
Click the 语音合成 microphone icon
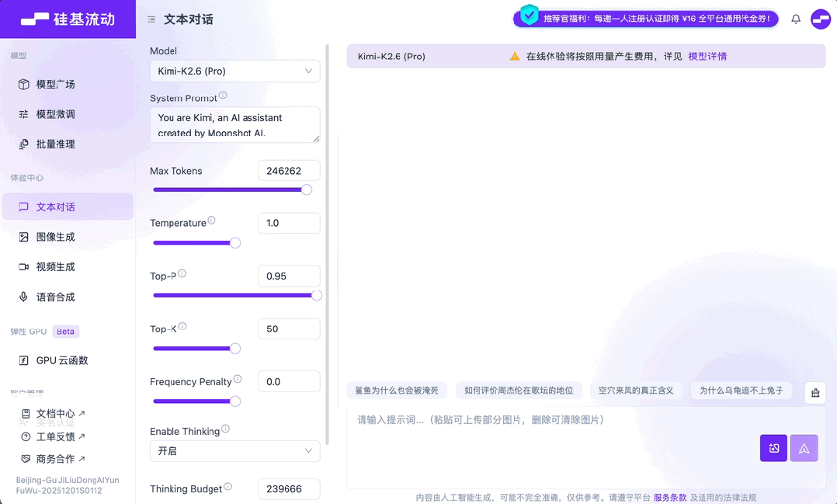23,297
